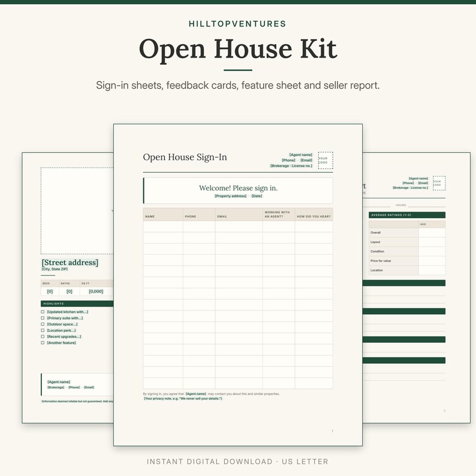Select the '[0]' value under BATHS
The width and height of the screenshot is (476, 476).
pos(69,291)
